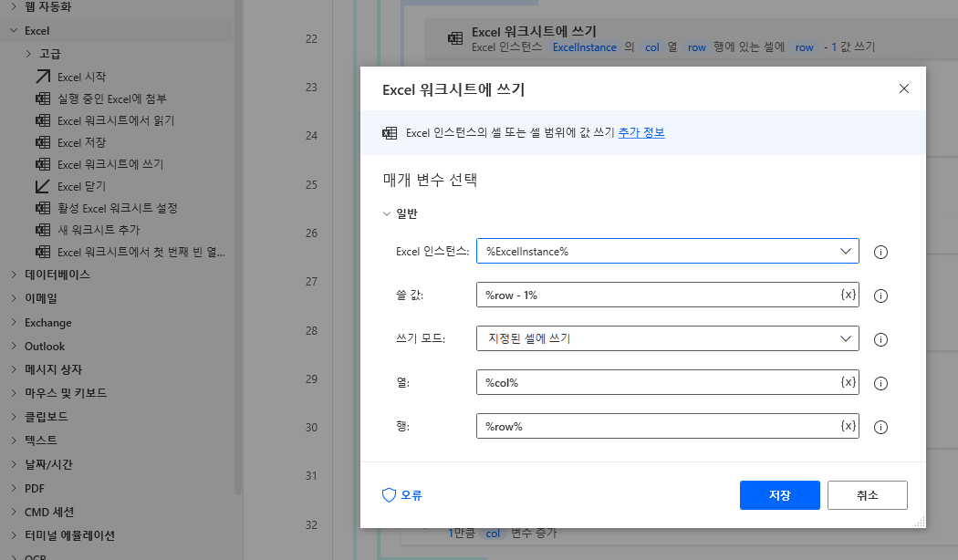Click ExcelInstance variable chip in step 22
The height and width of the screenshot is (560, 958).
pyautogui.click(x=584, y=47)
